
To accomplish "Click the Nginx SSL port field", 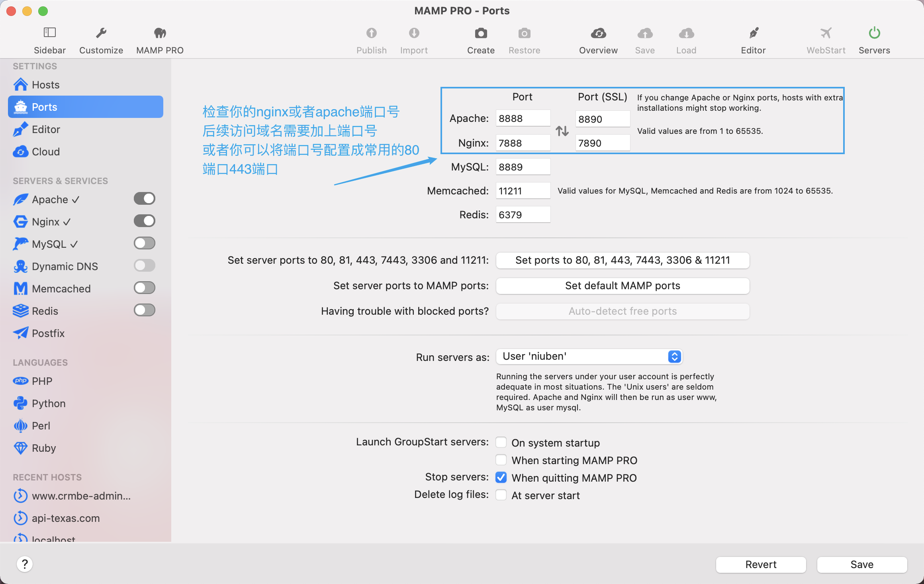I will click(x=602, y=143).
